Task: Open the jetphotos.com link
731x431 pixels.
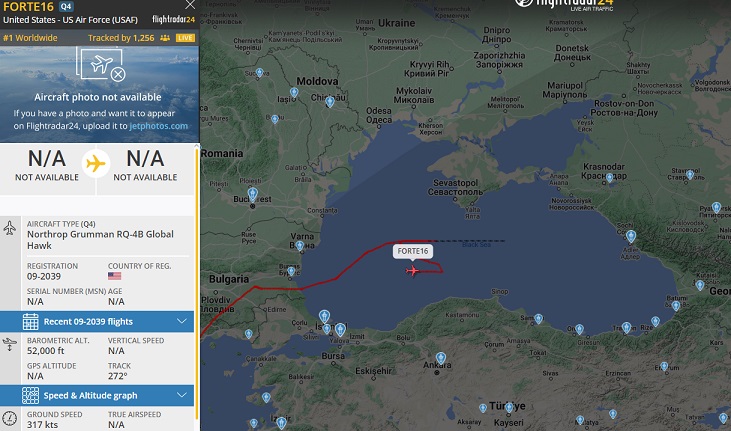Action: pos(159,126)
